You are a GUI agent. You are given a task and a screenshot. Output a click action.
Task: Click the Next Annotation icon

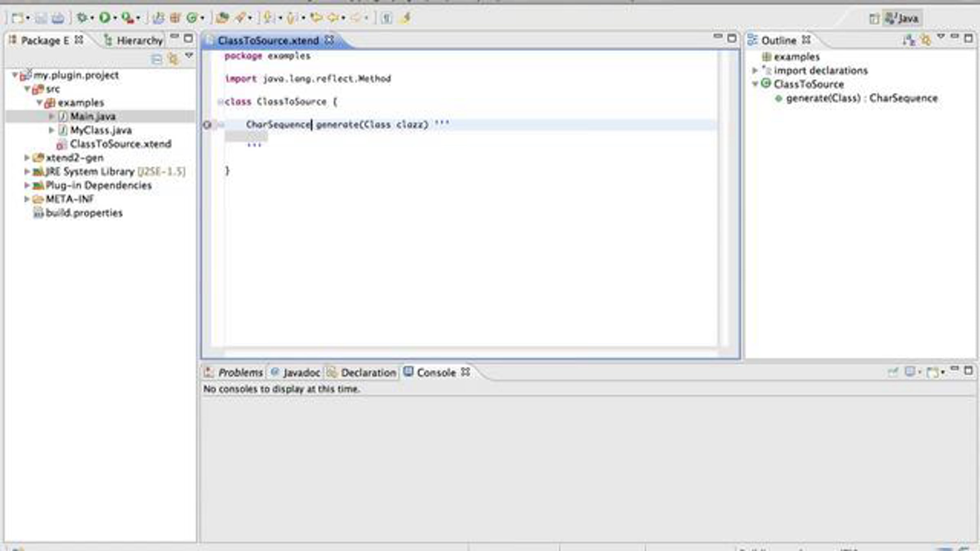click(x=268, y=18)
